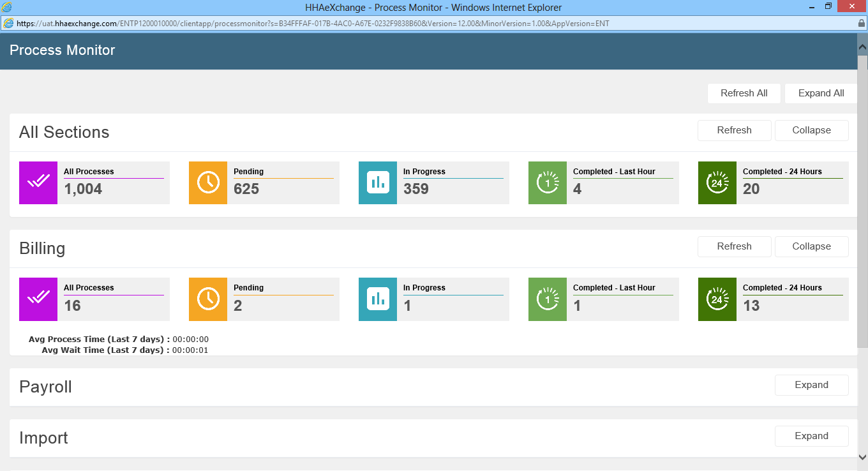Restore down the browser window
The height and width of the screenshot is (471, 868).
coord(828,6)
